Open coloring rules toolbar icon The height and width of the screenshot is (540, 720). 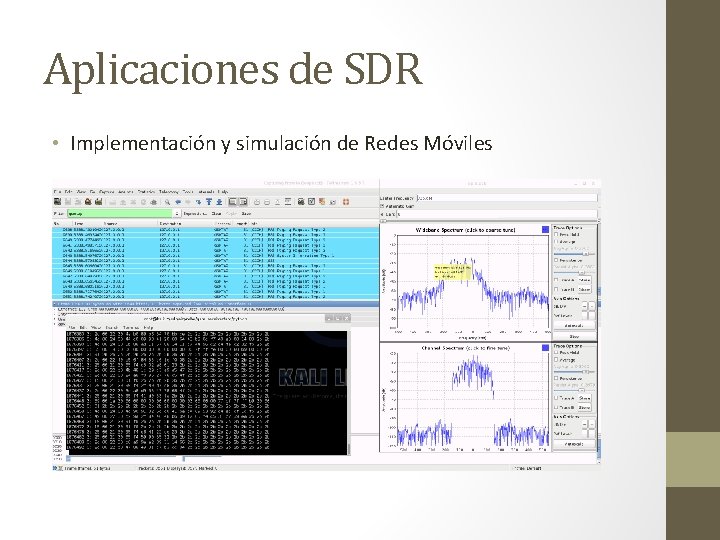[322, 202]
